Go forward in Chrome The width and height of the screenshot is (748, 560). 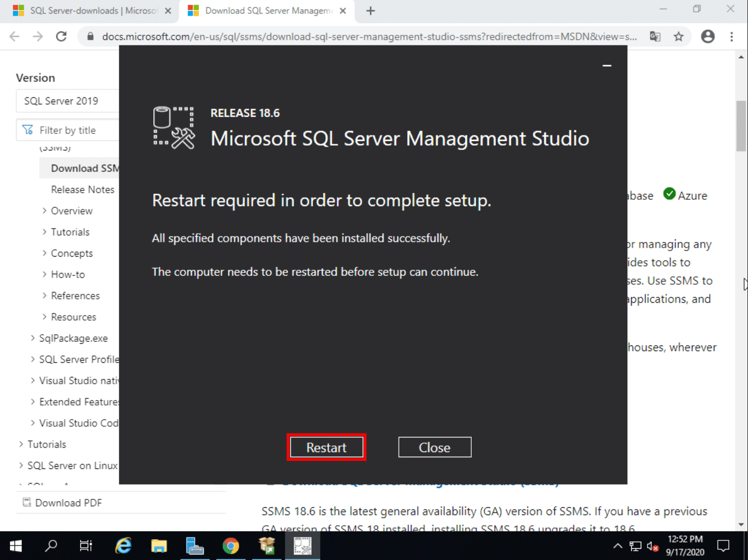(38, 37)
